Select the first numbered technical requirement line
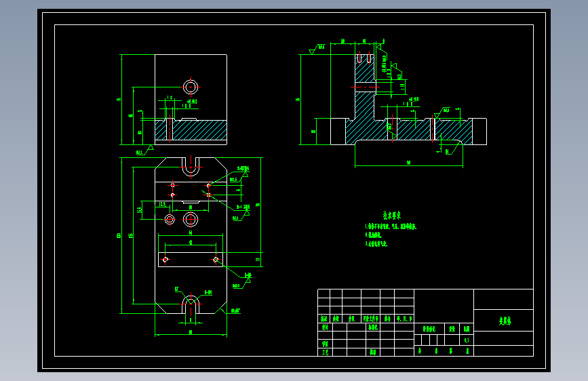This screenshot has width=588, height=381. pyautogui.click(x=391, y=226)
